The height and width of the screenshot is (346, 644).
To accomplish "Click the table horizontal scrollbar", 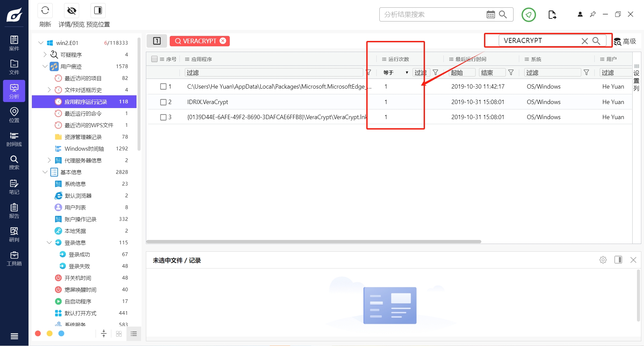I will [314, 242].
